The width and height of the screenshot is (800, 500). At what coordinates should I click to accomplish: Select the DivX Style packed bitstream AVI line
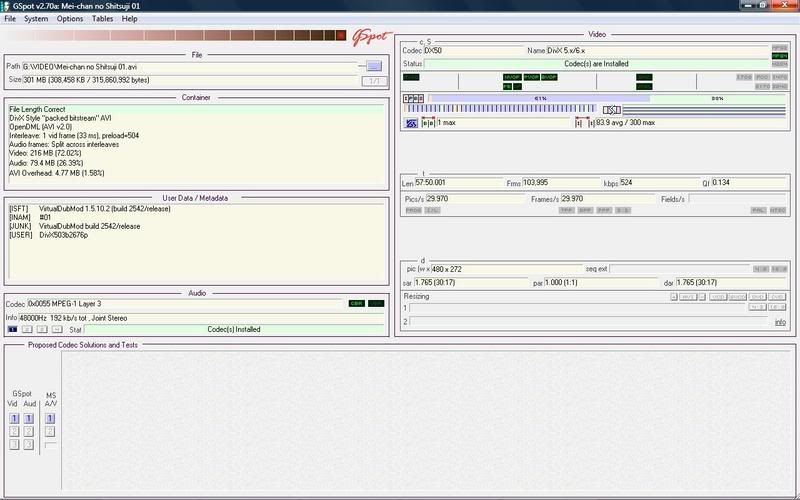click(60, 118)
